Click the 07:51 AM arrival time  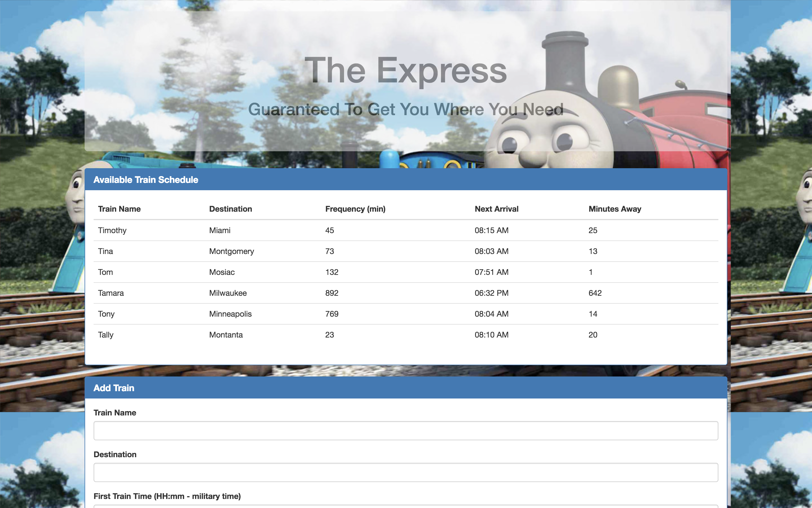click(x=491, y=272)
